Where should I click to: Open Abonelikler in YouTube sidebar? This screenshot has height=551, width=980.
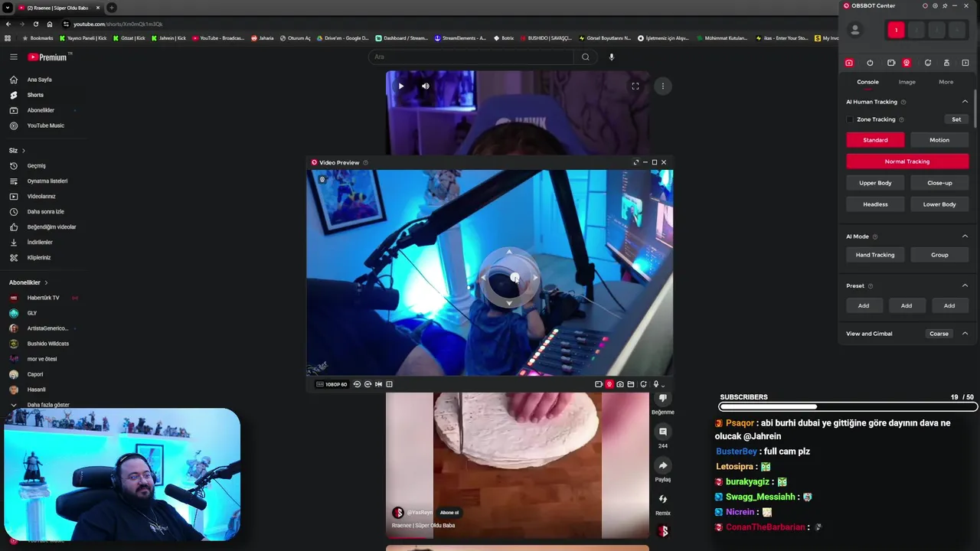[x=41, y=110]
